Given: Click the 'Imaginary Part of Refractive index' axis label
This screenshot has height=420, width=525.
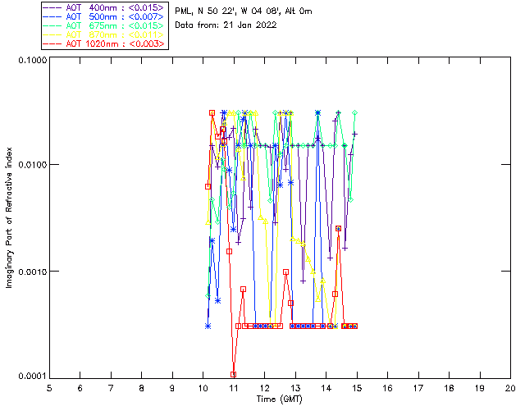Looking at the screenshot, I should click(9, 217).
